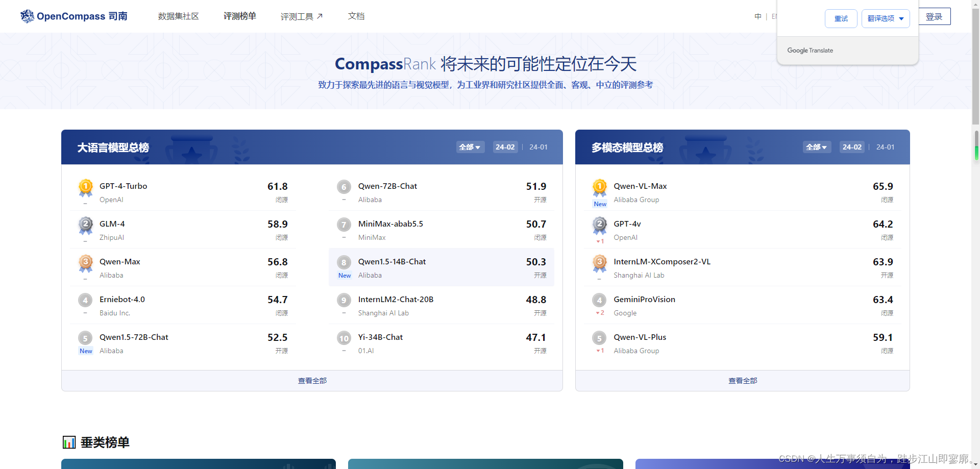The height and width of the screenshot is (469, 980).
Task: Click the external link arrow on 评测工具
Action: click(x=320, y=16)
